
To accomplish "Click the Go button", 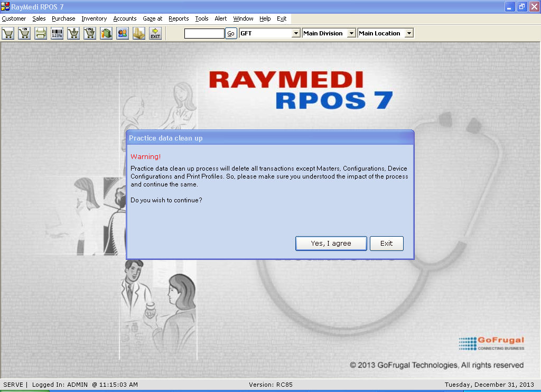I will [231, 33].
